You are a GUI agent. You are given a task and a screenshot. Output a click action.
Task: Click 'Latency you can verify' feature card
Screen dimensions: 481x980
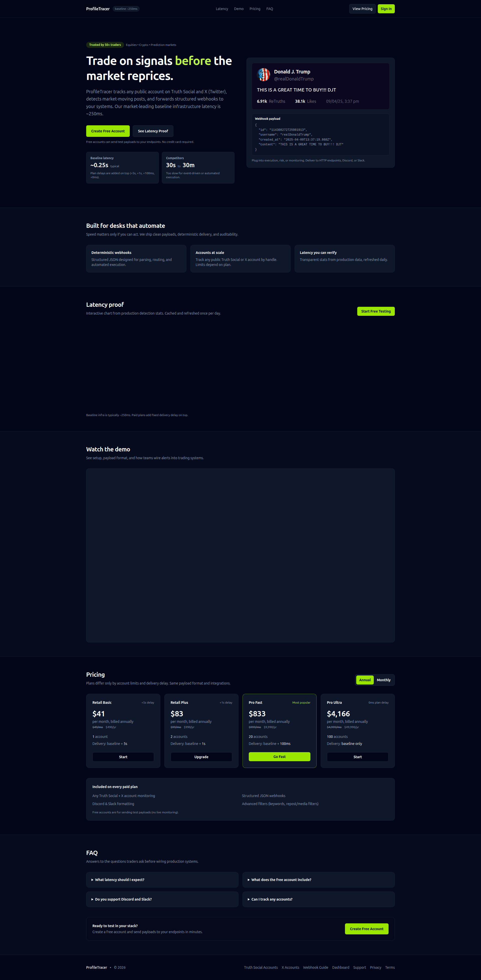[344, 259]
